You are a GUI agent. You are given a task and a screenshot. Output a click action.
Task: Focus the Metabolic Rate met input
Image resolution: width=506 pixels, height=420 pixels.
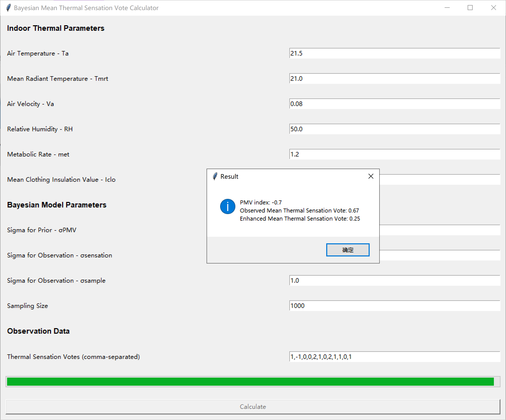(394, 154)
